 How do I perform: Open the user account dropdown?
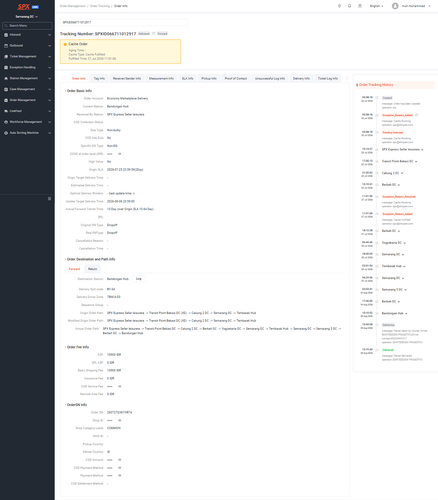416,6
